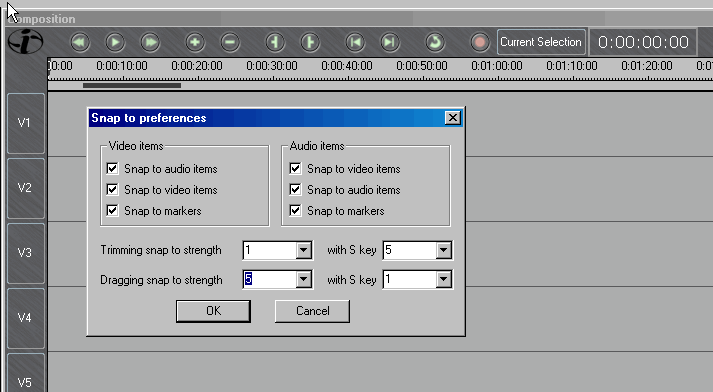This screenshot has height=392, width=713.
Task: Open Trimming with S key dropdown
Action: point(443,250)
